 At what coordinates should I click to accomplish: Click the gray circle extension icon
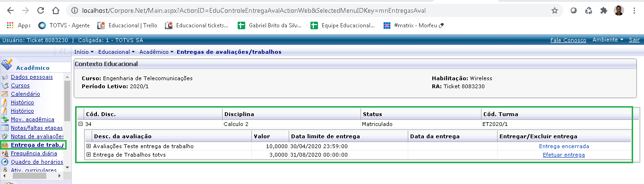tap(574, 10)
